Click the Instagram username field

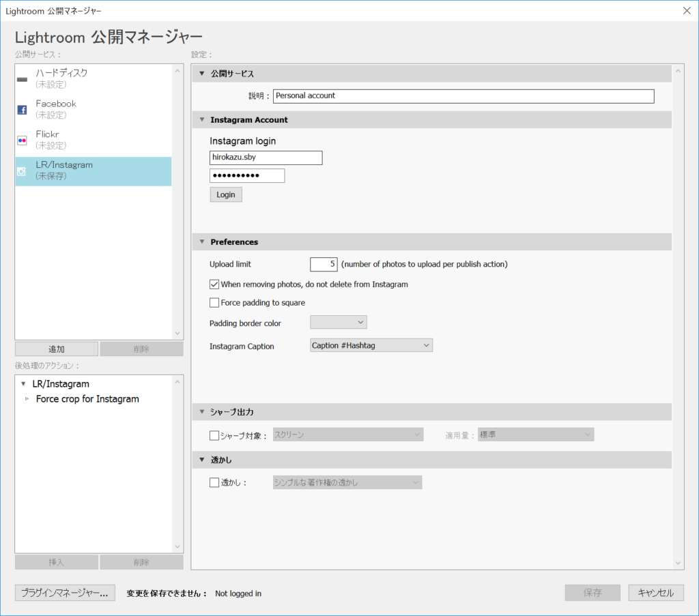coord(266,158)
